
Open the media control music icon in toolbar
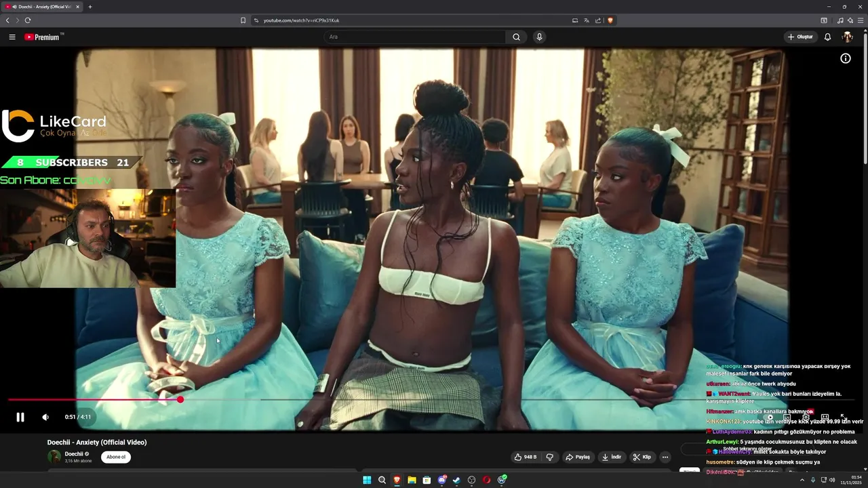pyautogui.click(x=840, y=20)
